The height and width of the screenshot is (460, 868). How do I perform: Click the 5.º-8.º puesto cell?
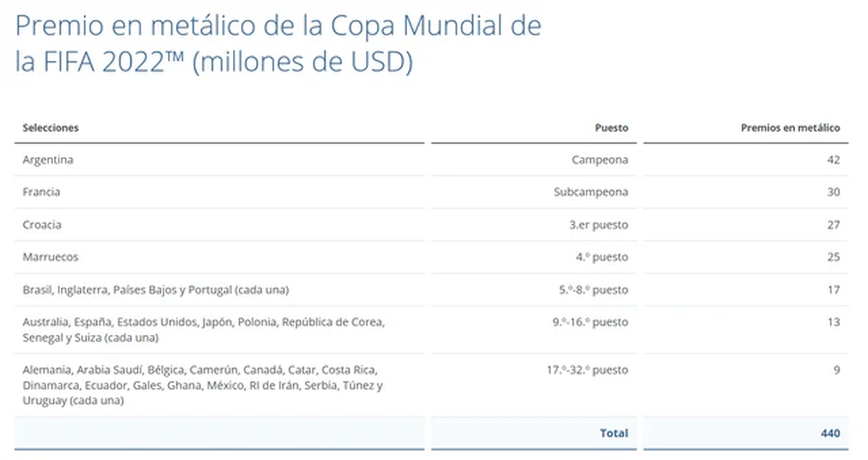[x=592, y=290]
